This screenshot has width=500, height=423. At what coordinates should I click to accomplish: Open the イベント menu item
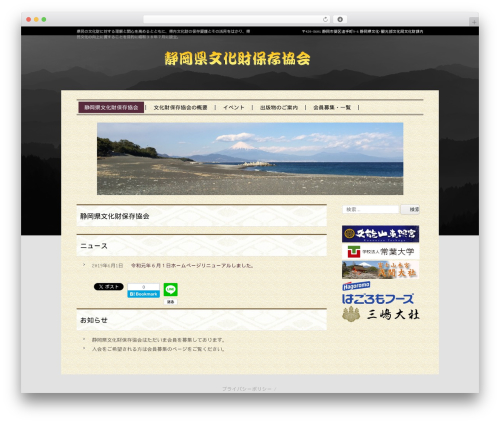coord(234,107)
